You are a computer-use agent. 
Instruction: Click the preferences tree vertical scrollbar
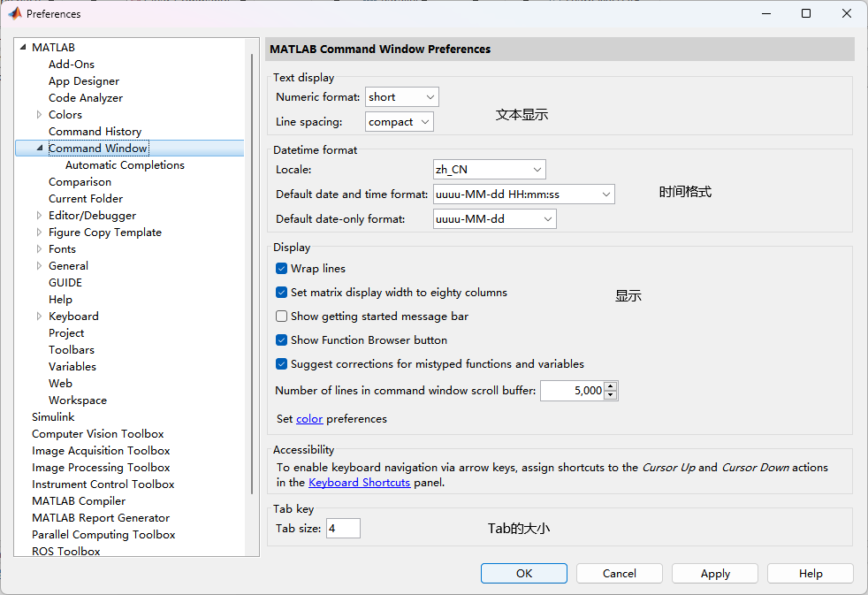click(x=252, y=274)
